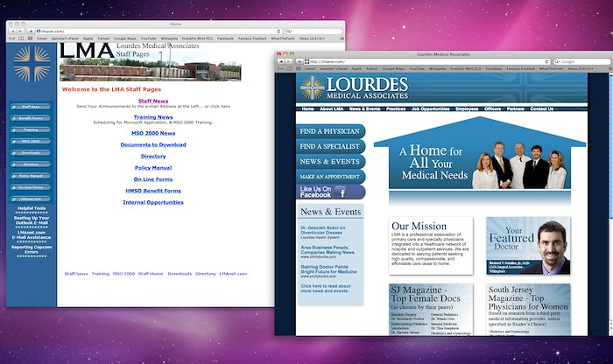The width and height of the screenshot is (613, 364).
Task: Open News bookmark folder in Lourdes window
Action: [580, 69]
